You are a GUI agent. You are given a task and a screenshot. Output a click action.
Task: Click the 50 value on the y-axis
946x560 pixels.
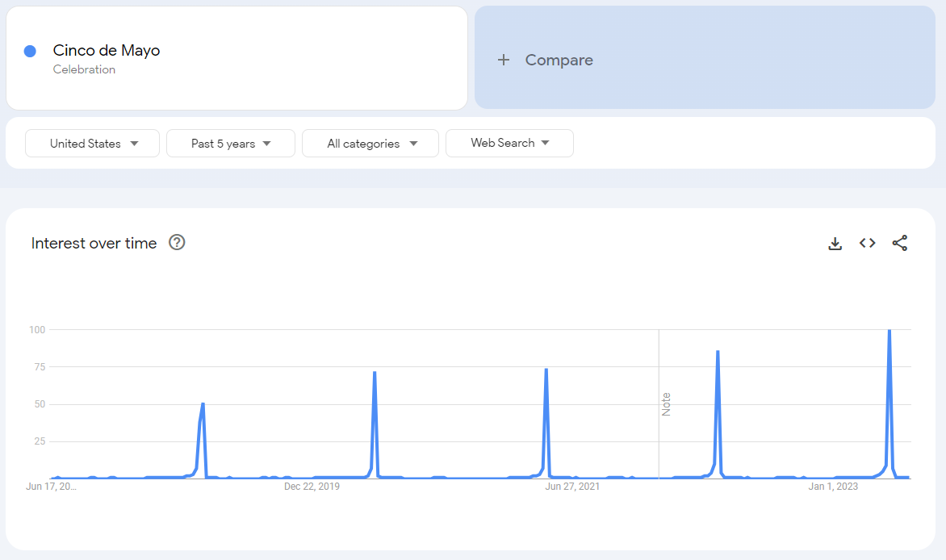(x=40, y=404)
